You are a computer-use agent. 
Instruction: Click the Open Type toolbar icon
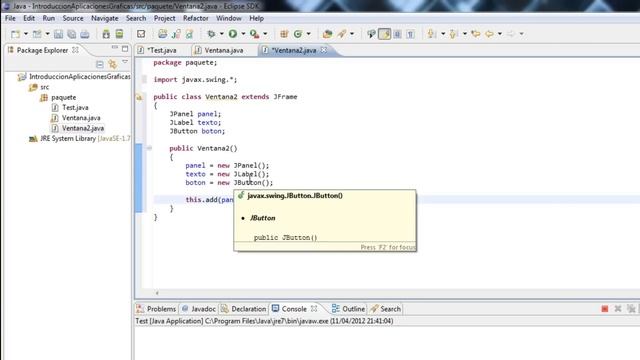click(327, 34)
